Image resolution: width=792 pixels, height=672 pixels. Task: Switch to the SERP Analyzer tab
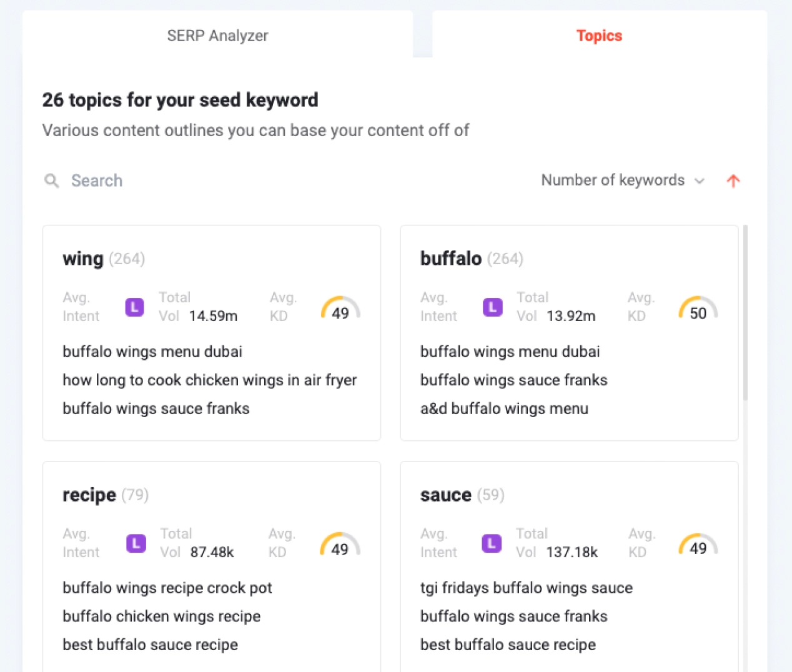217,35
